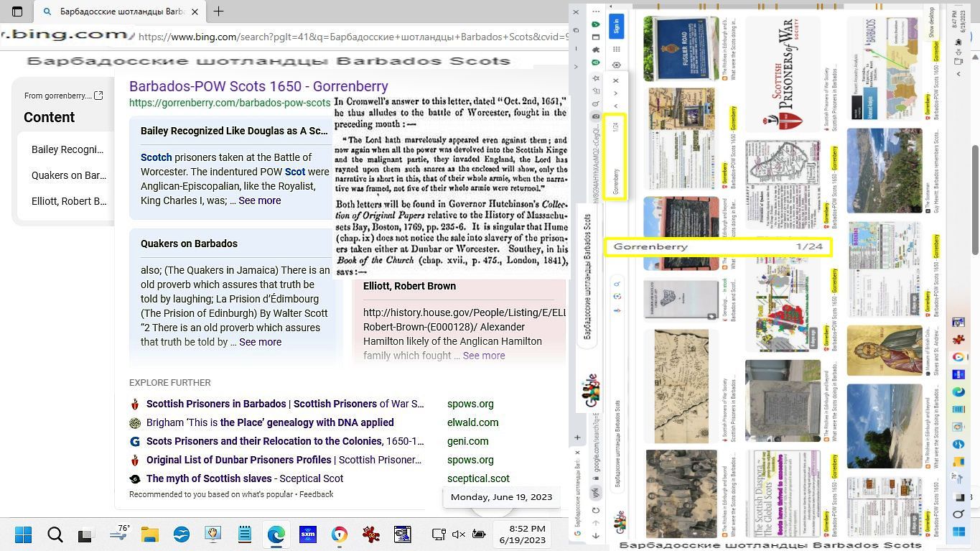Select Quakers on Bar… in Content list
The height and width of the screenshot is (551, 980).
coord(69,175)
